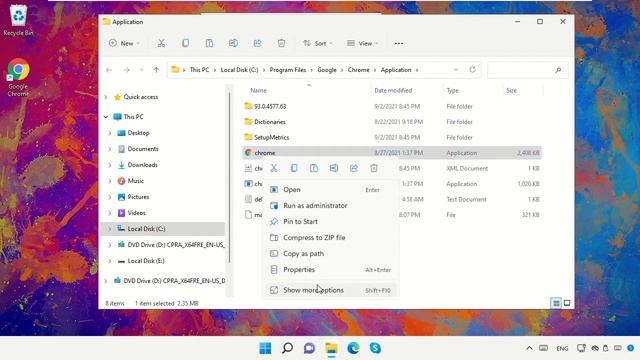Click the Delete icon in the context menu
640x360 pixels.
pos(374,168)
